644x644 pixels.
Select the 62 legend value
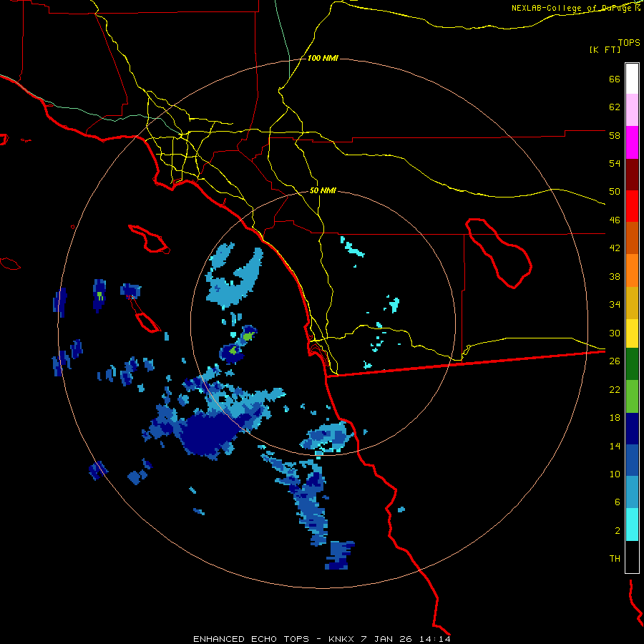pyautogui.click(x=615, y=107)
